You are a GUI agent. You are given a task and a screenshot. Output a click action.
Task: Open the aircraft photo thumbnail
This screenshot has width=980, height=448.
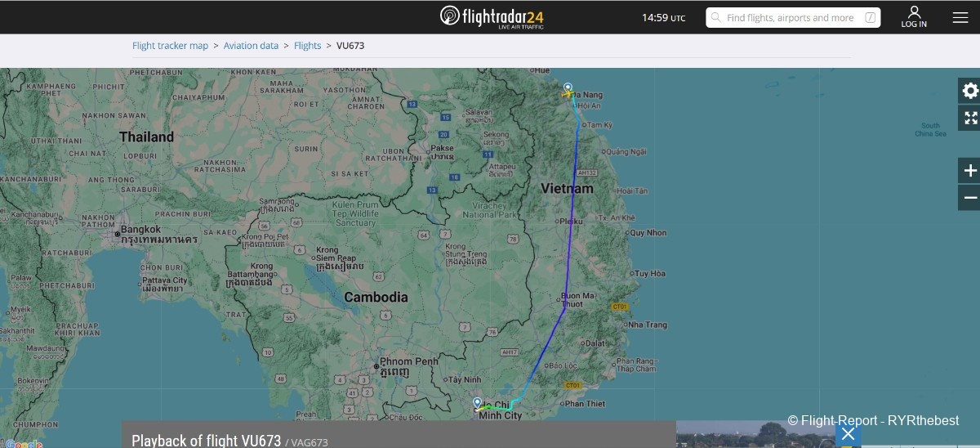point(751,434)
